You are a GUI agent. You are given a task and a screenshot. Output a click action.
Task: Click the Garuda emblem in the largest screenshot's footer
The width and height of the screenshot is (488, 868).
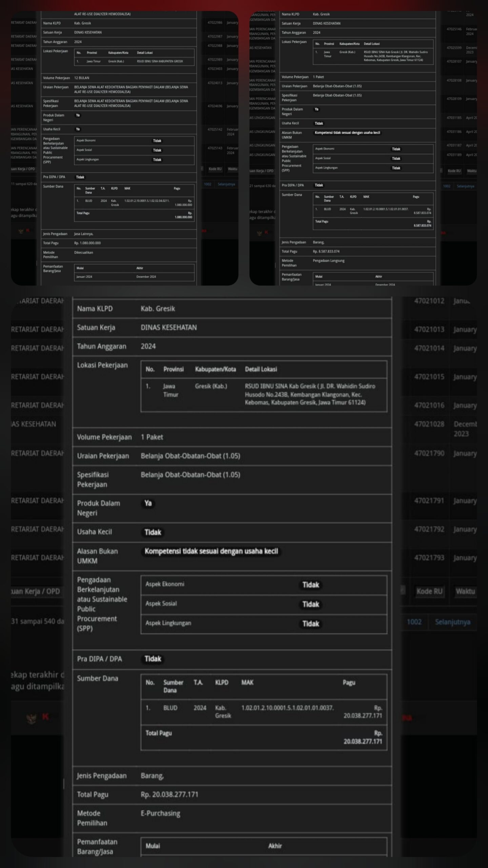[x=31, y=718]
